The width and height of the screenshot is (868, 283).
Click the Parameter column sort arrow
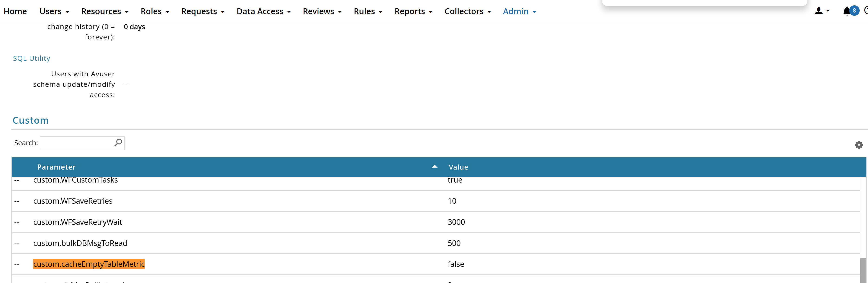tap(434, 167)
